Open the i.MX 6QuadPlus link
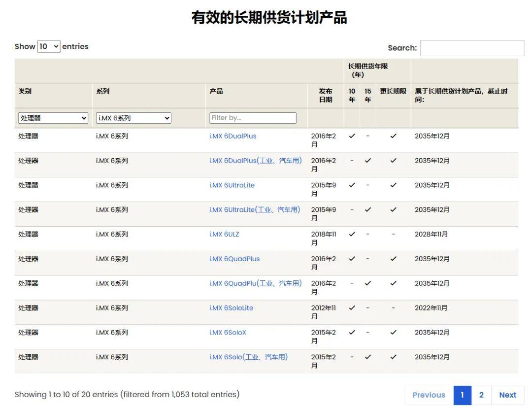 coord(234,259)
